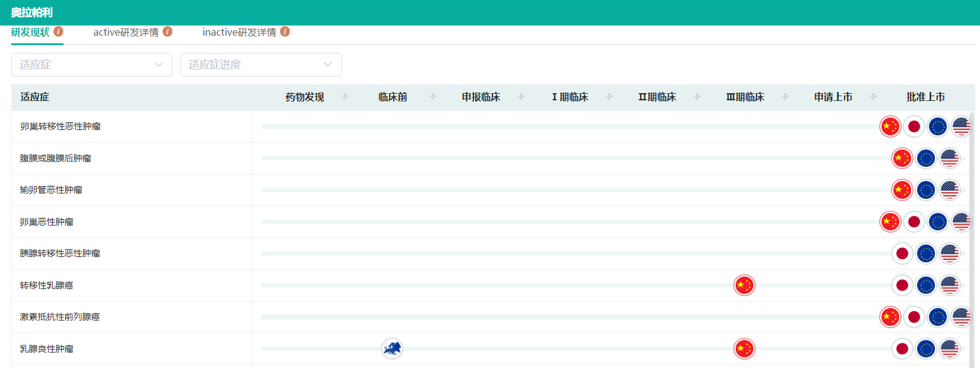
Task: Click Japan flag in 激素抵抗性前列腺癌 row
Action: [x=914, y=317]
